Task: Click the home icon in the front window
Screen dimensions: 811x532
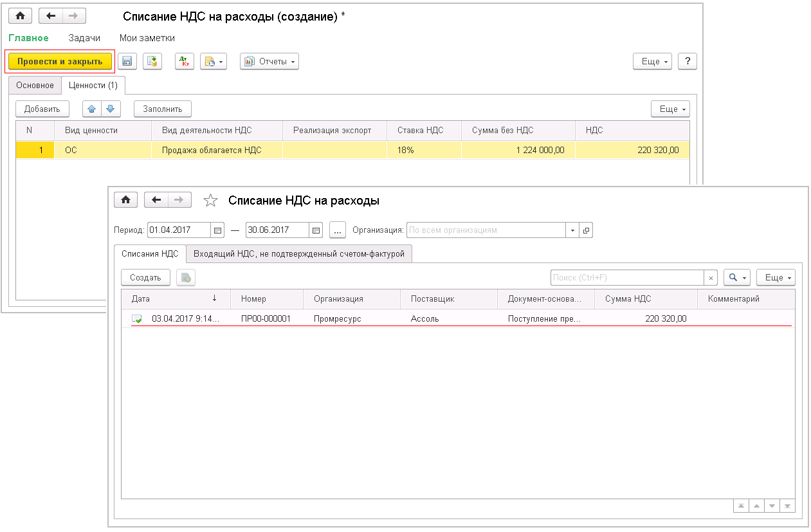Action: tap(126, 200)
